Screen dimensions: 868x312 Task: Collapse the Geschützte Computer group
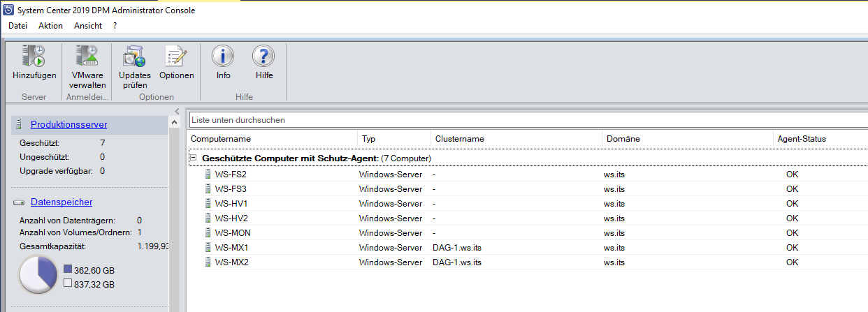point(194,158)
